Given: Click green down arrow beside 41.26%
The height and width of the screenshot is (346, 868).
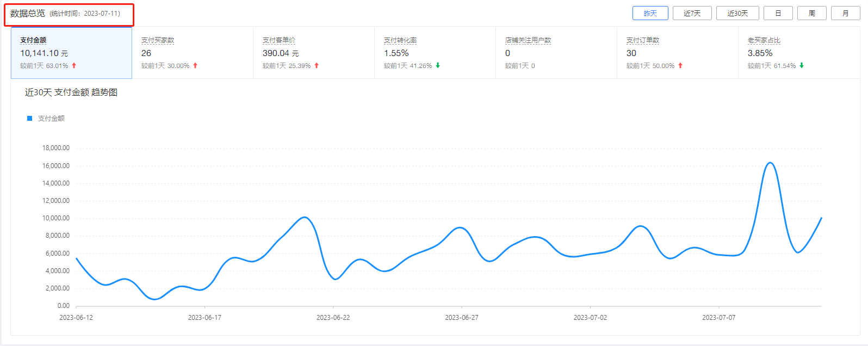Looking at the screenshot, I should point(438,66).
